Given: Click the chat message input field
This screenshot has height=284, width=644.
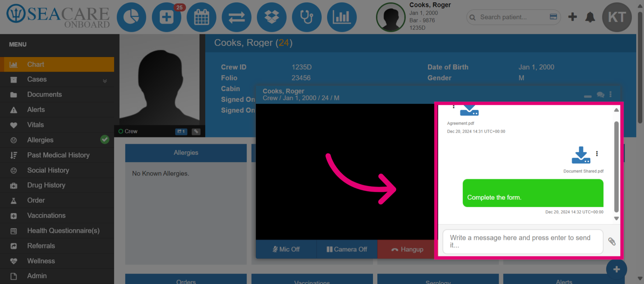Looking at the screenshot, I should click(x=523, y=241).
